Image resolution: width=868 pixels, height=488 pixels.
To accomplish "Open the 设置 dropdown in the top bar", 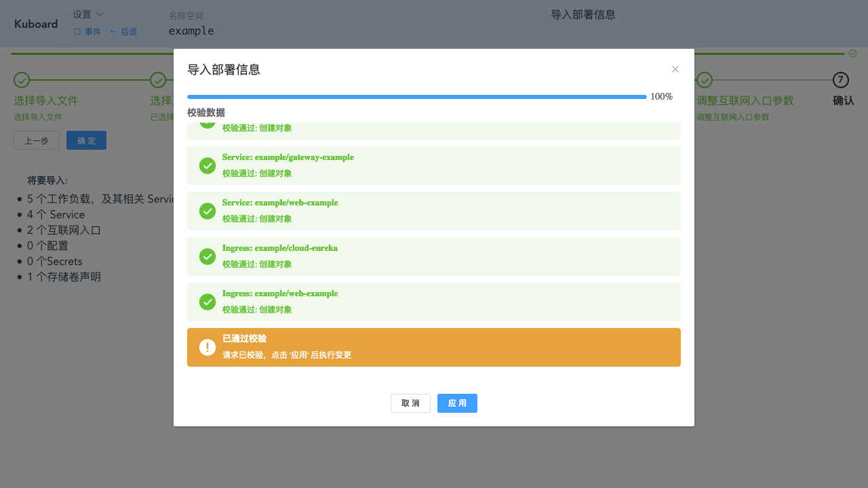I will [x=88, y=14].
